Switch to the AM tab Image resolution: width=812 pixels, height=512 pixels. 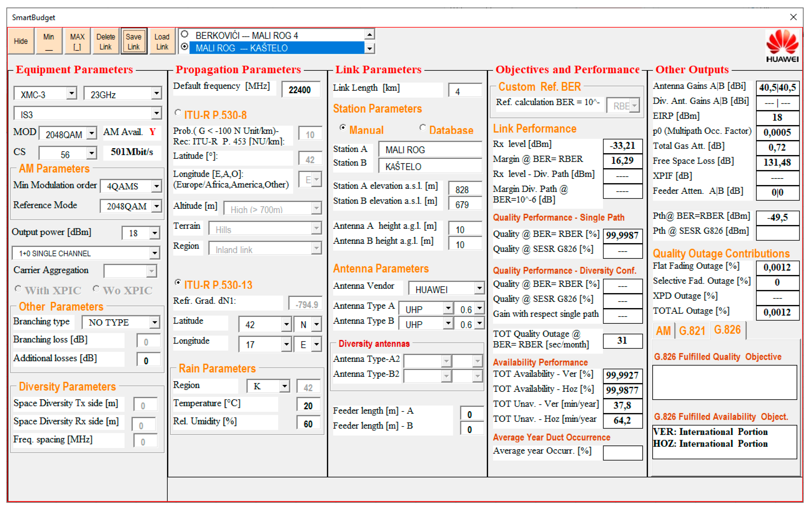tap(663, 331)
